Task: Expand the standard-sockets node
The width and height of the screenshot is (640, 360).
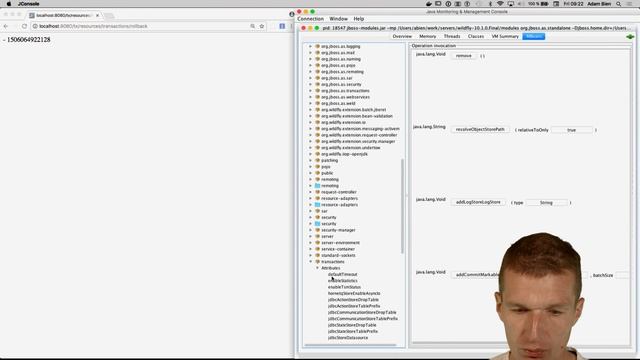Action: (x=310, y=255)
